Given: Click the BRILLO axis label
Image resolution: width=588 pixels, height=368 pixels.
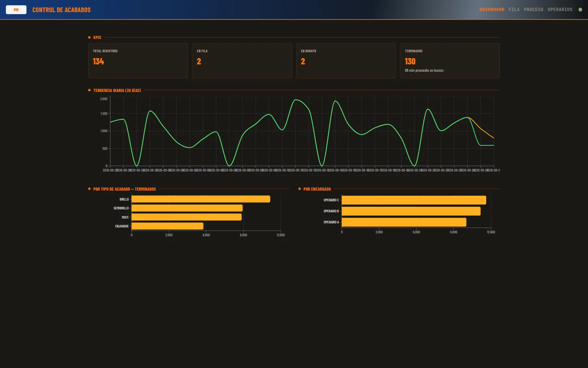Looking at the screenshot, I should tap(124, 199).
